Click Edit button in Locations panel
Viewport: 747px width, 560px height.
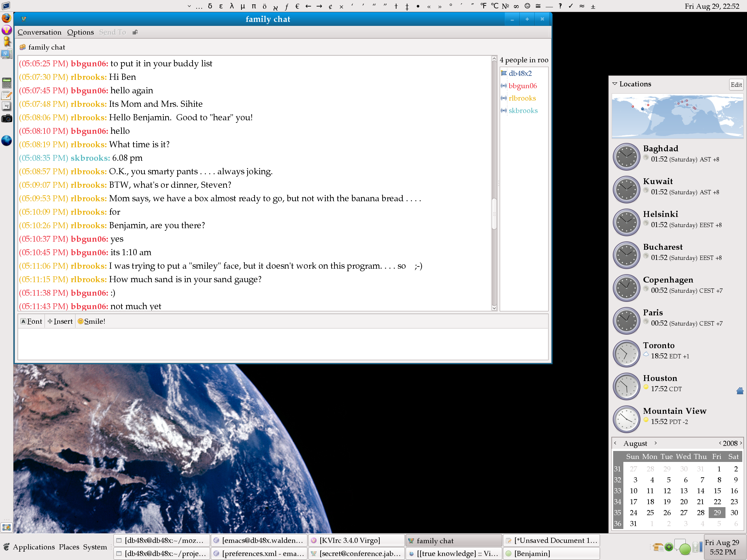736,85
